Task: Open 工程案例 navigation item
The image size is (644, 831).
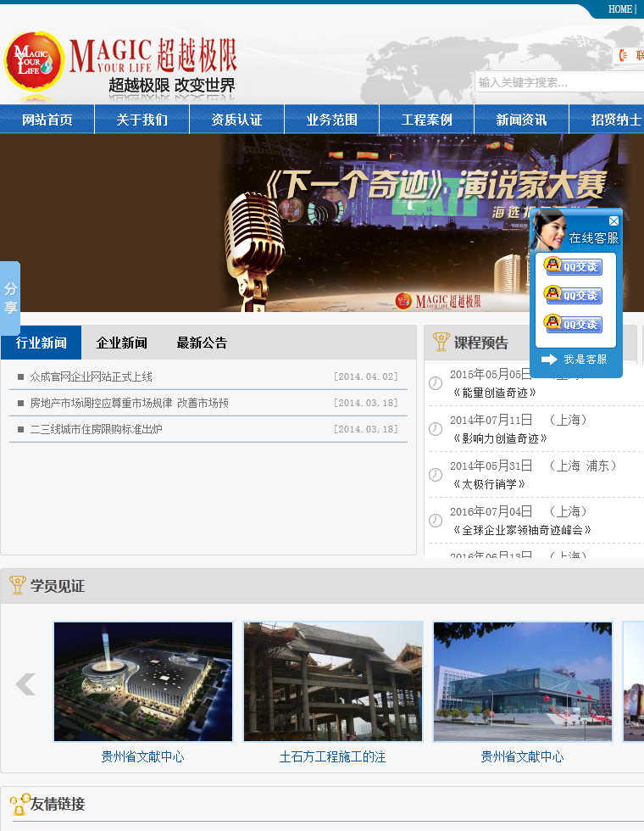Action: [x=426, y=120]
